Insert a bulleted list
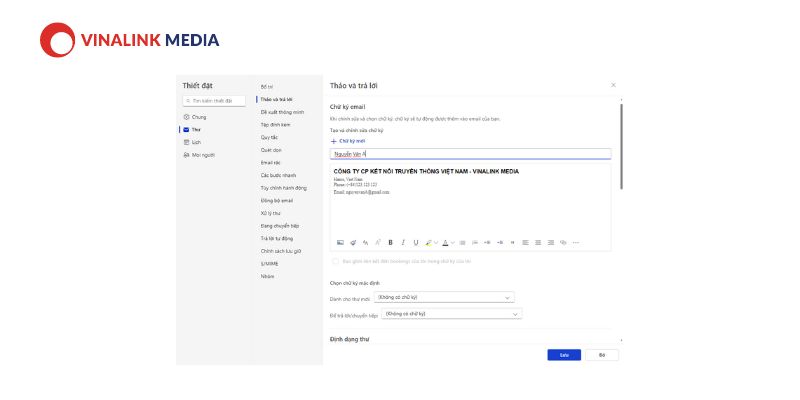 click(x=463, y=243)
